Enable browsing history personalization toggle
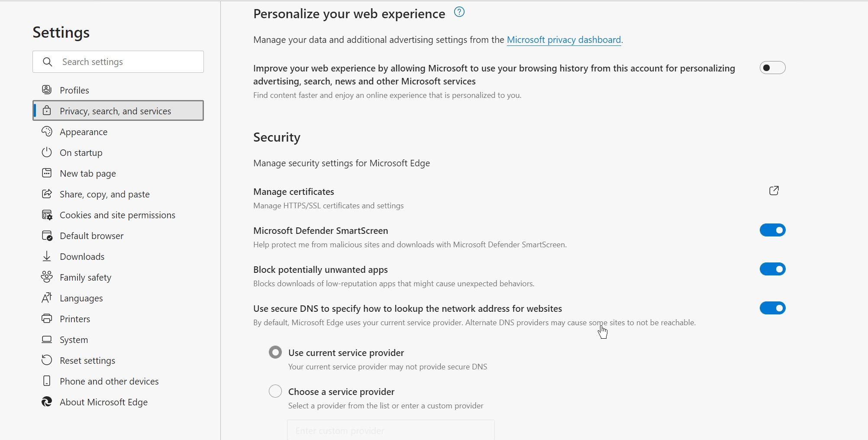Viewport: 868px width, 440px height. coord(772,68)
